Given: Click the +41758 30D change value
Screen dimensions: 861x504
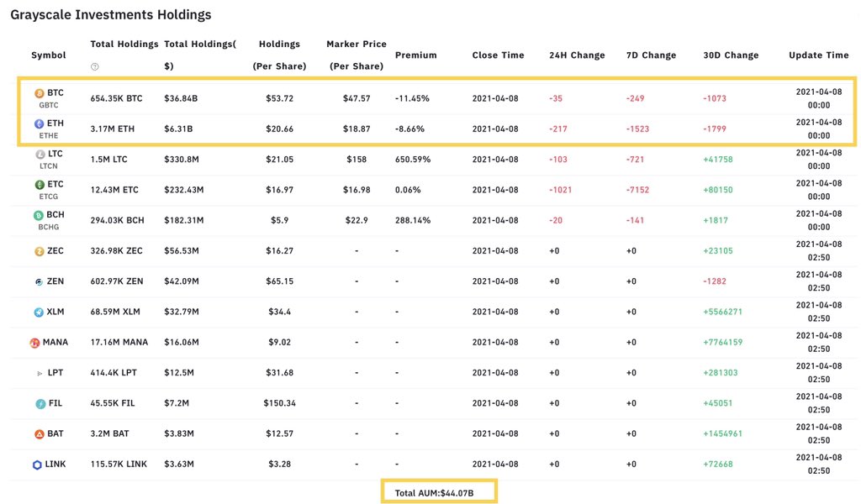Looking at the screenshot, I should point(718,160).
